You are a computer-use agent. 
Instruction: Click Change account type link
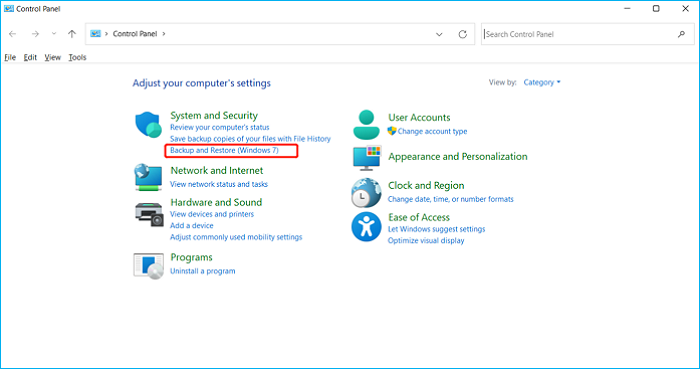(432, 131)
